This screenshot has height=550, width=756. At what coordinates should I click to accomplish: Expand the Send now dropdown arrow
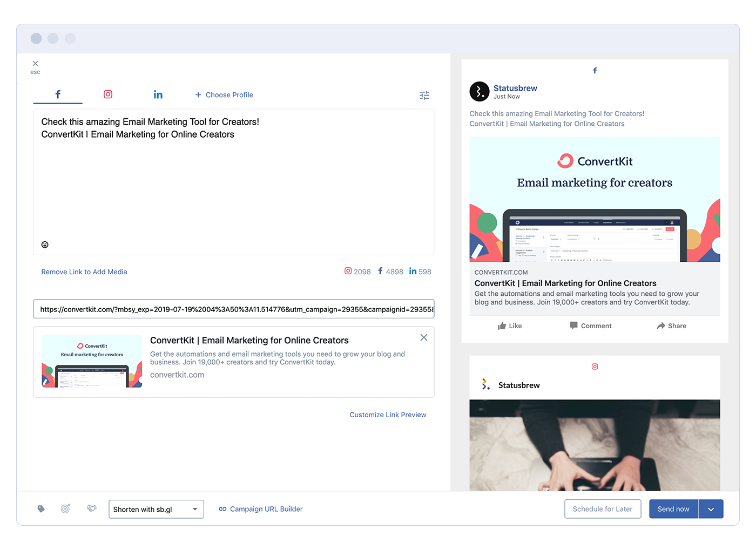click(711, 509)
